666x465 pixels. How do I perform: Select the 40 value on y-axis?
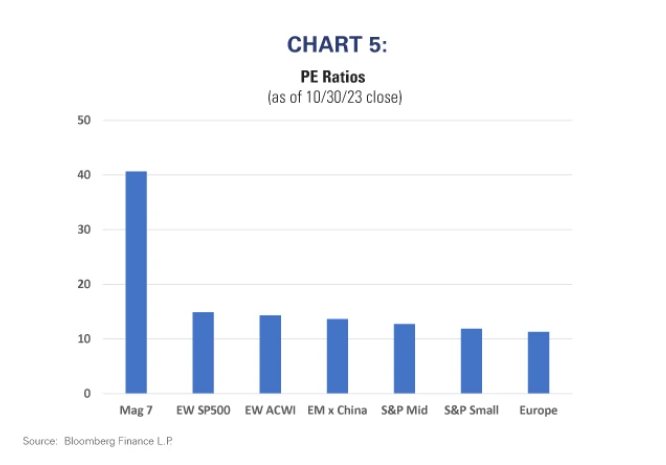(84, 175)
